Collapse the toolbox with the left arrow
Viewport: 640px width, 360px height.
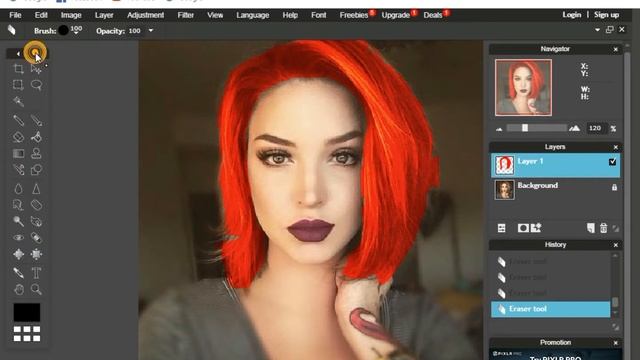[18, 53]
